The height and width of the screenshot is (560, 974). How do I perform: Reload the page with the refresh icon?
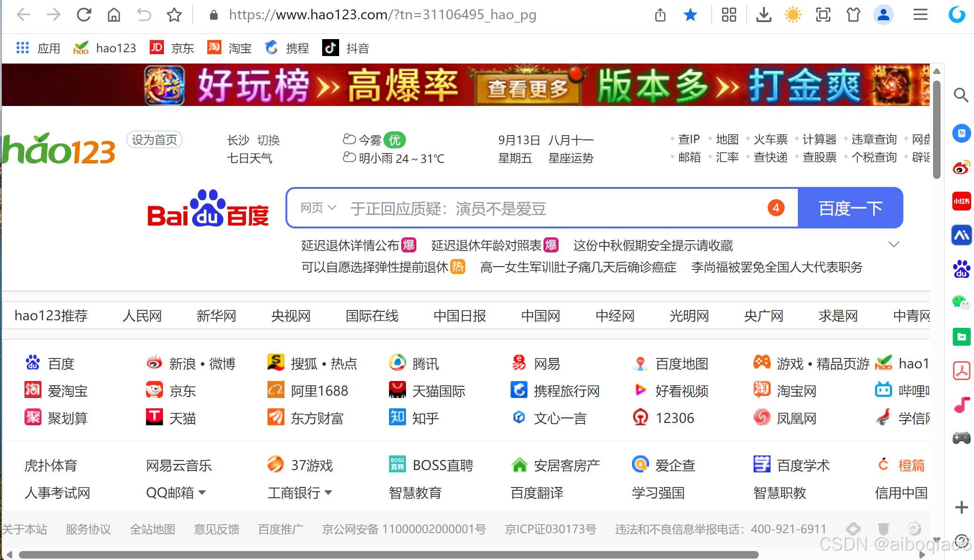pyautogui.click(x=84, y=15)
